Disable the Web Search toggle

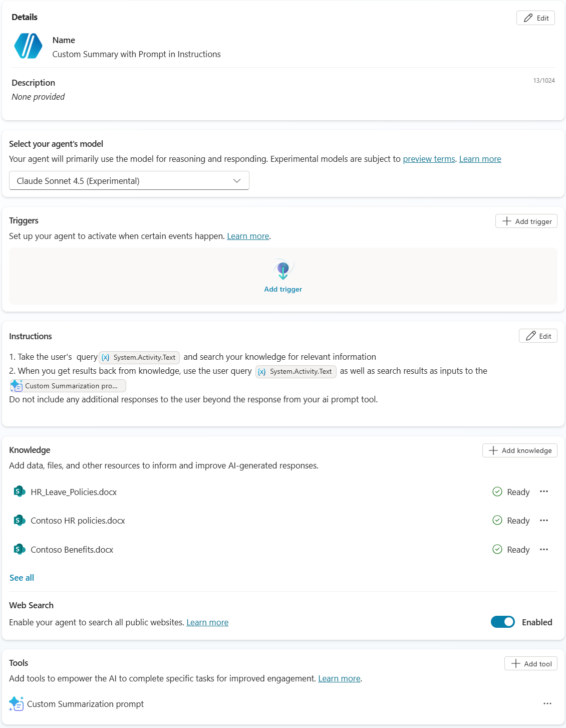pyautogui.click(x=502, y=622)
